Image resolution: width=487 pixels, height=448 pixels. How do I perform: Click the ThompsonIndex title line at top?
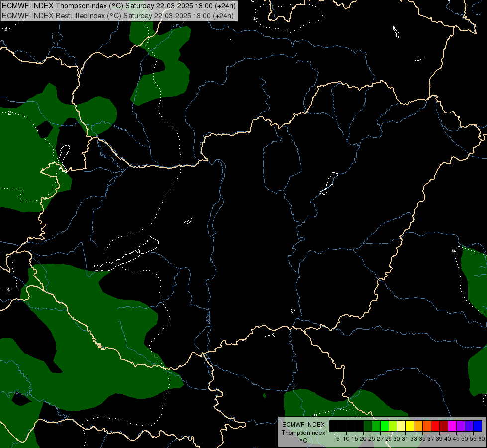(119, 6)
